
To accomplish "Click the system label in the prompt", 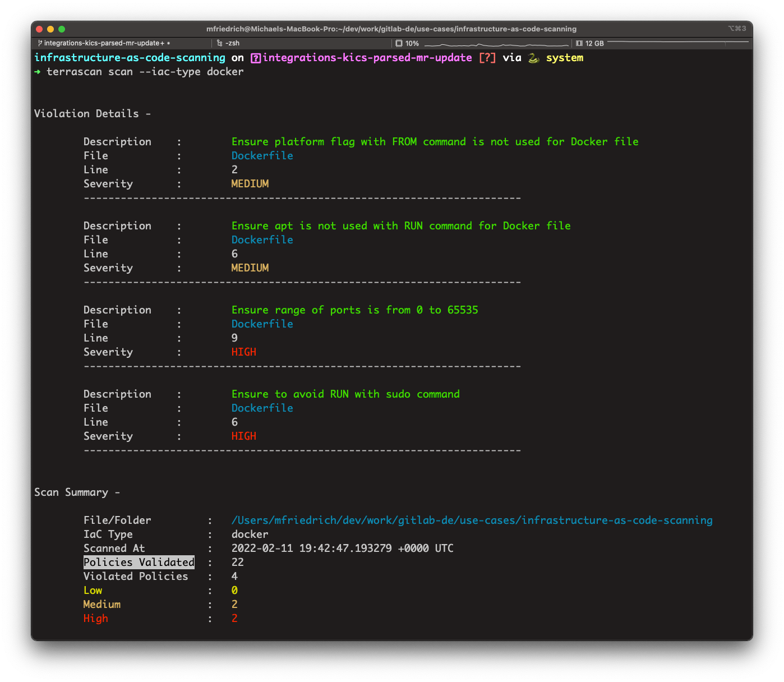I will [x=564, y=57].
